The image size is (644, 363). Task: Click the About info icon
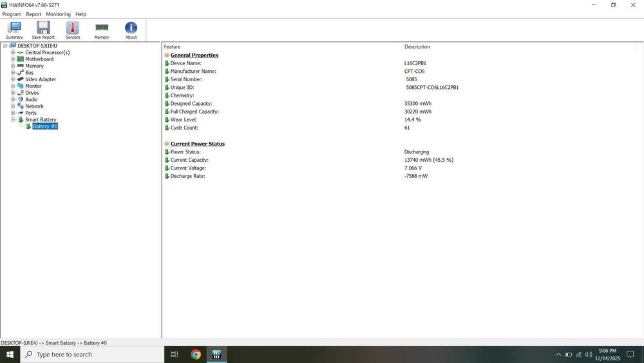click(131, 30)
